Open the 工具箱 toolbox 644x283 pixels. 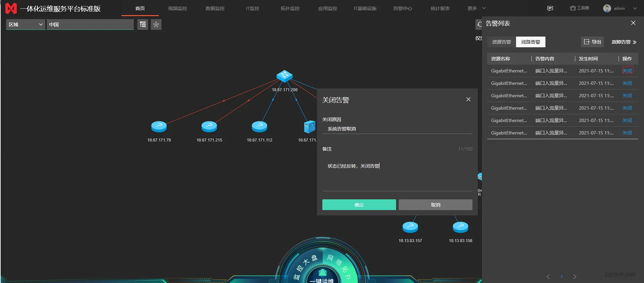point(580,8)
